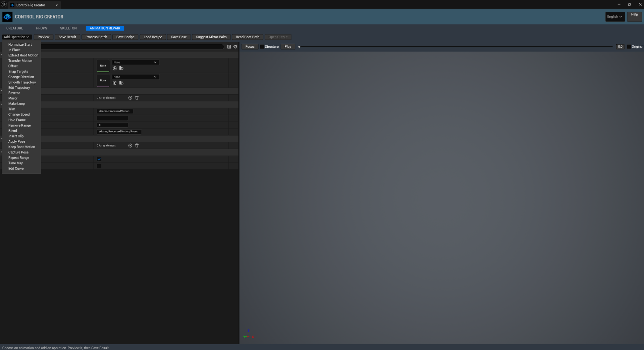The image size is (644, 350).
Task: Switch to the SKELETON tab
Action: click(x=68, y=28)
